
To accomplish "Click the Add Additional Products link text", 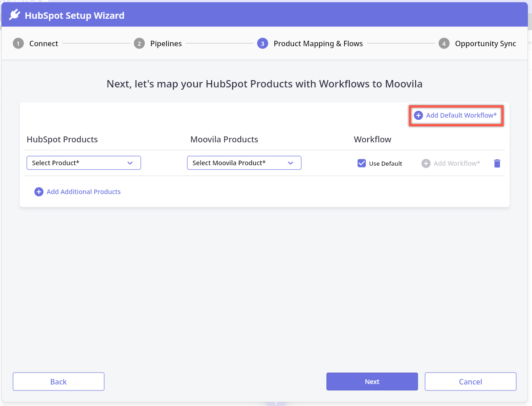I will [84, 192].
